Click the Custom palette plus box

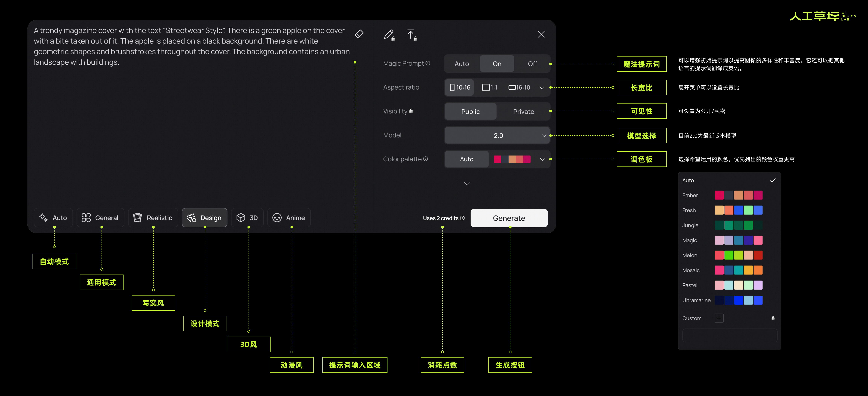[719, 318]
